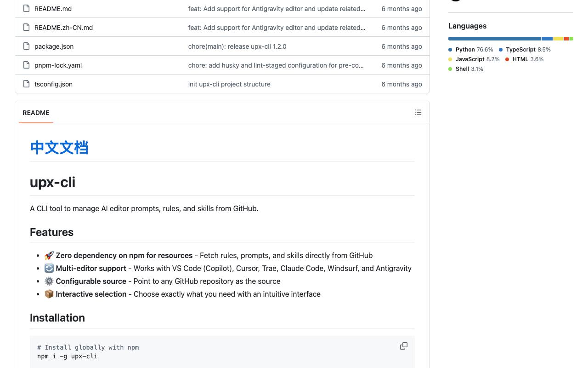Click the gear emoji beside Configurable source
588x368 pixels.
[x=49, y=281]
